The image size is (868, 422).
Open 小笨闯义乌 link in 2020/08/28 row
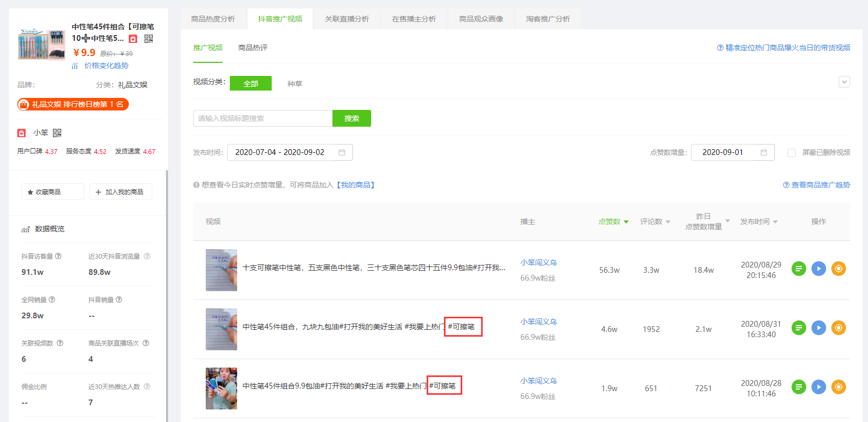click(x=539, y=381)
